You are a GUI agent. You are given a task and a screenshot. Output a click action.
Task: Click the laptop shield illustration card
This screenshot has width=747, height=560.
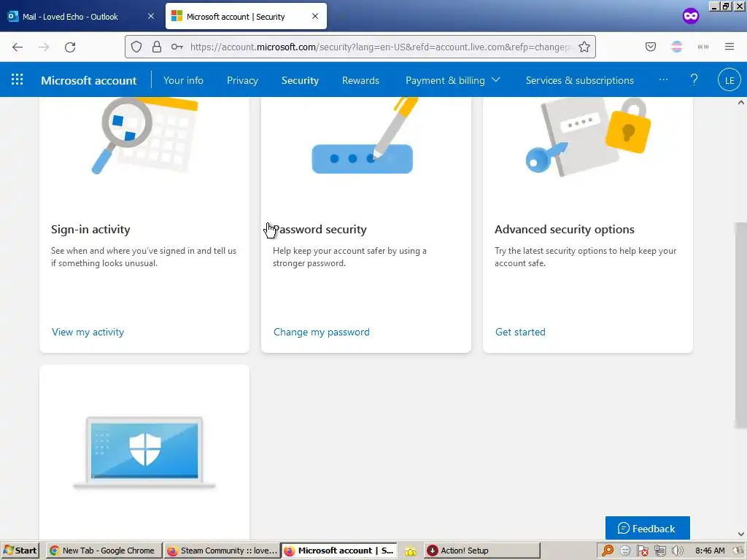144,453
